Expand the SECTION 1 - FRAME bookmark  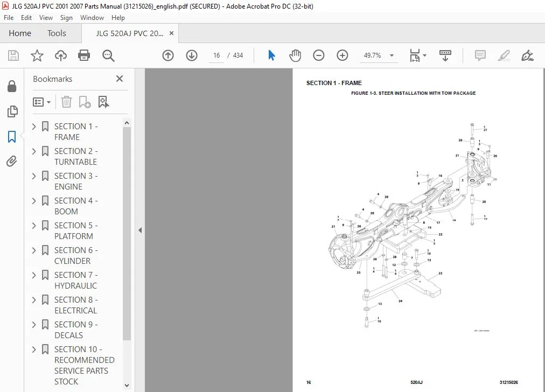point(34,127)
